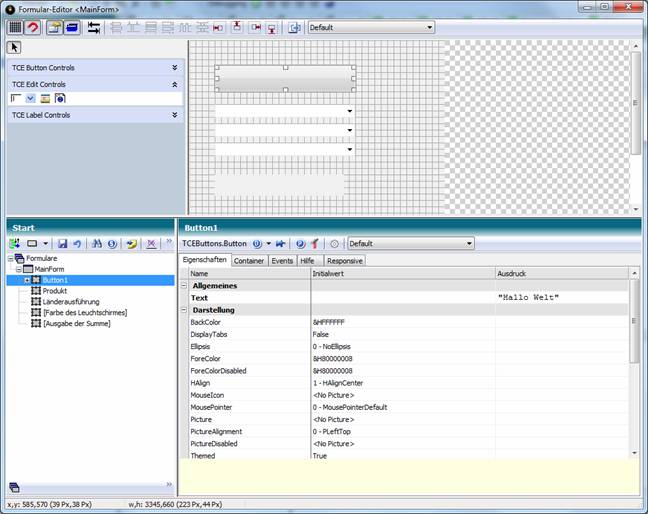Click the ForeColorDisabled value cell

(403, 371)
